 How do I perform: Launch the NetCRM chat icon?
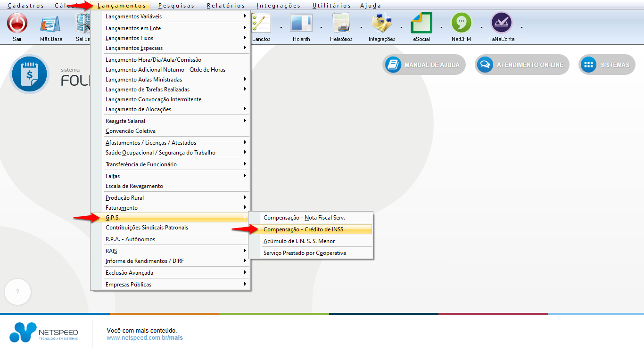click(x=461, y=23)
